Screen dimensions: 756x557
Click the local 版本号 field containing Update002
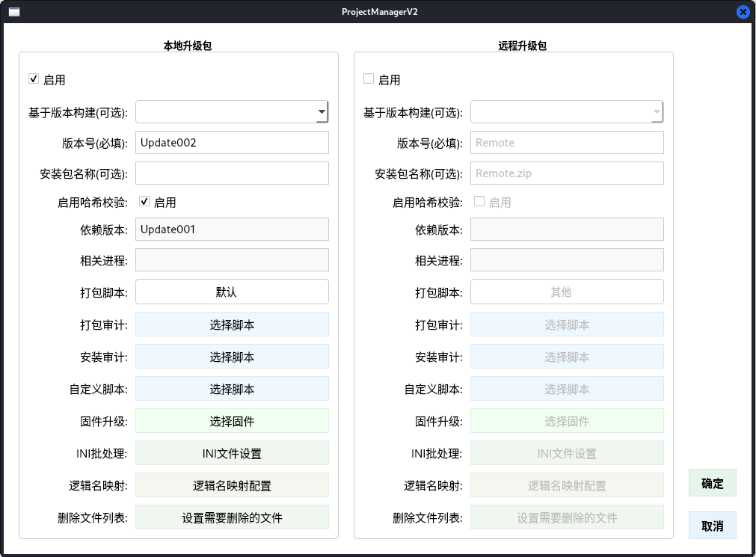(x=232, y=143)
